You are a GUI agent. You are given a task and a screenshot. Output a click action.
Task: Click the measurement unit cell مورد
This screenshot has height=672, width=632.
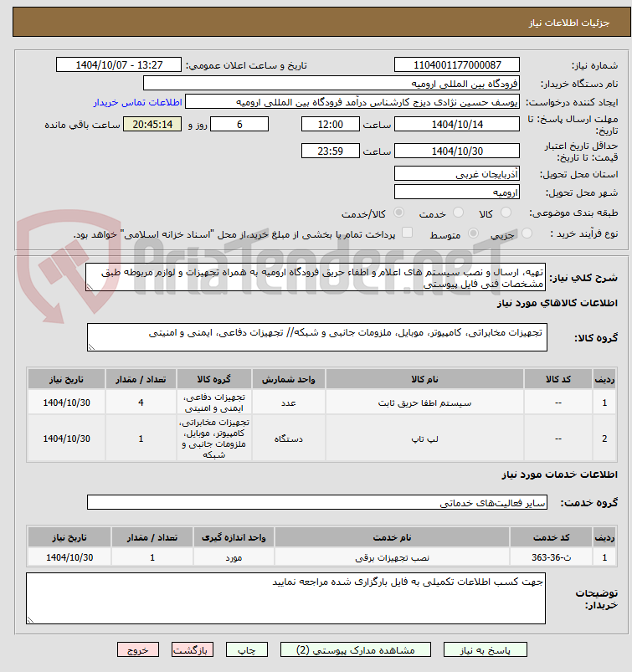point(234,557)
